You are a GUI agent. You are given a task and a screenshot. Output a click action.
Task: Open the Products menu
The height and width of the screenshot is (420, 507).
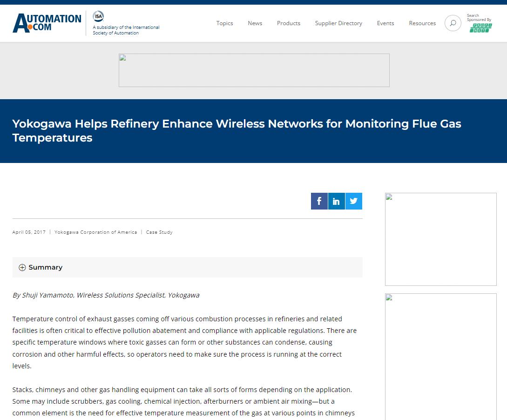point(289,23)
